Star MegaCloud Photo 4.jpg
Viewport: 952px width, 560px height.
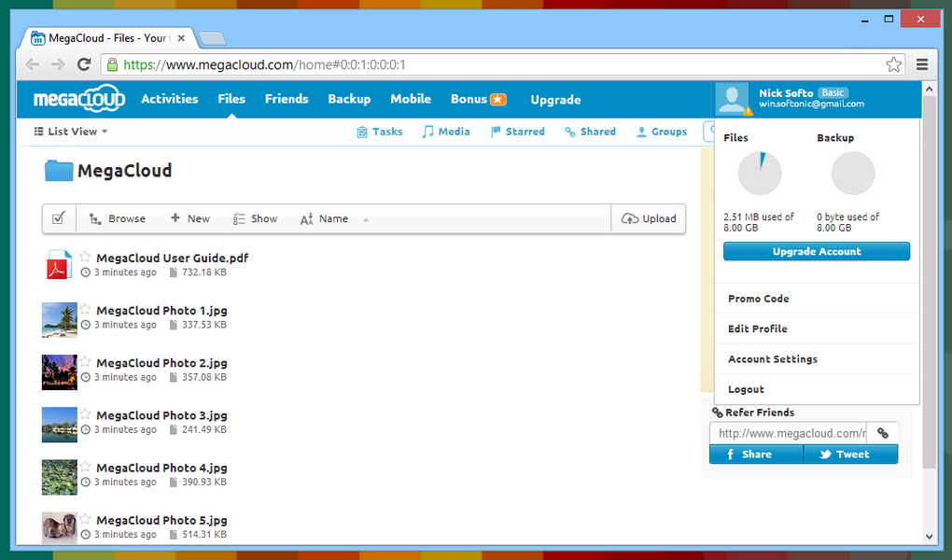(85, 467)
